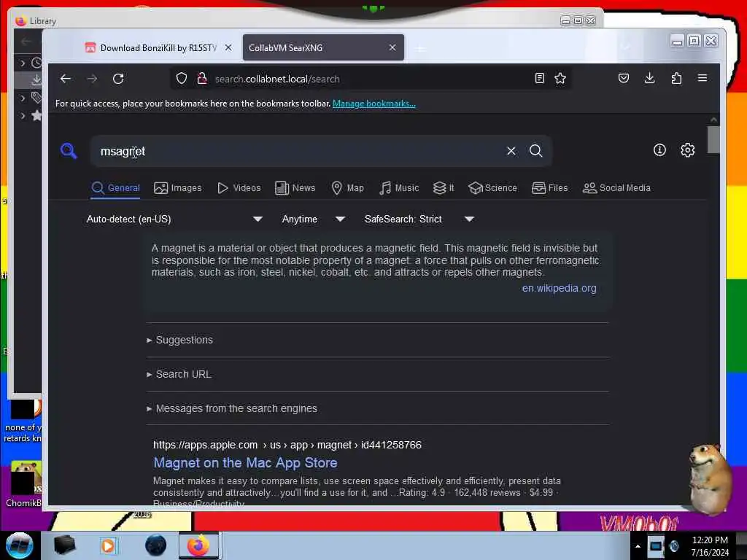Switch to the Files search tab

pos(550,188)
